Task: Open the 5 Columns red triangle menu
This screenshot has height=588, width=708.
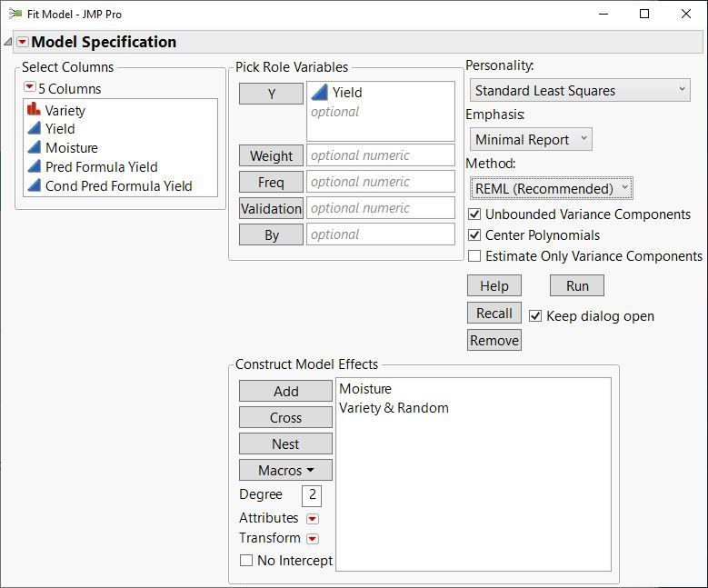Action: 30,88
